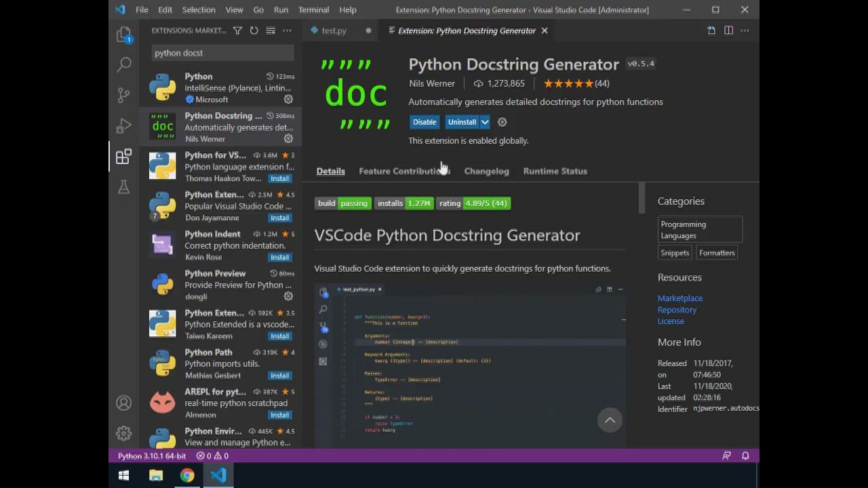The height and width of the screenshot is (488, 868).
Task: Open File Explorer from taskbar
Action: click(x=156, y=476)
